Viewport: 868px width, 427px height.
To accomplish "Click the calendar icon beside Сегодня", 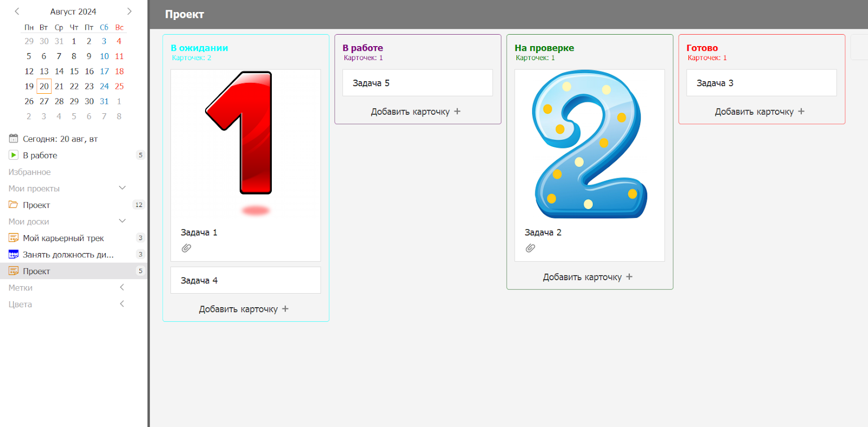I will [14, 138].
